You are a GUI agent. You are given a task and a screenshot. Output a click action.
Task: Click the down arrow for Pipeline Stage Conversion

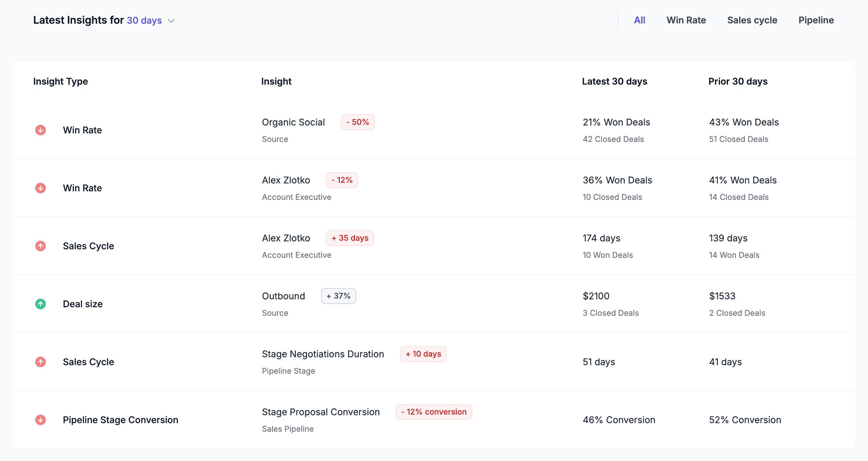click(x=41, y=420)
